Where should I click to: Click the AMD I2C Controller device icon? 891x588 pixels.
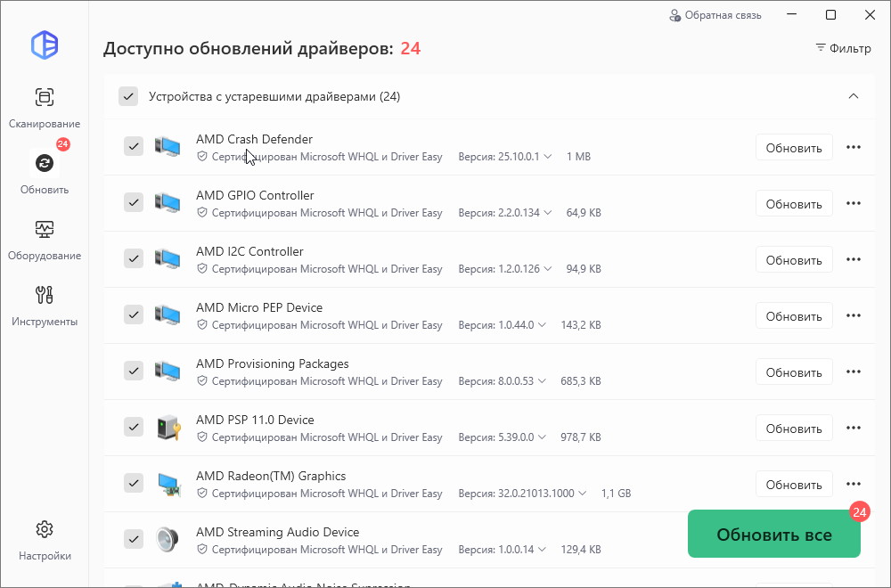point(168,259)
